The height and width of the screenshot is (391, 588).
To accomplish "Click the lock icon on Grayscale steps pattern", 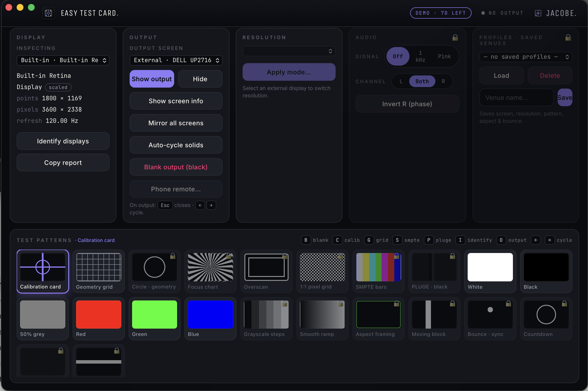I will pos(285,303).
